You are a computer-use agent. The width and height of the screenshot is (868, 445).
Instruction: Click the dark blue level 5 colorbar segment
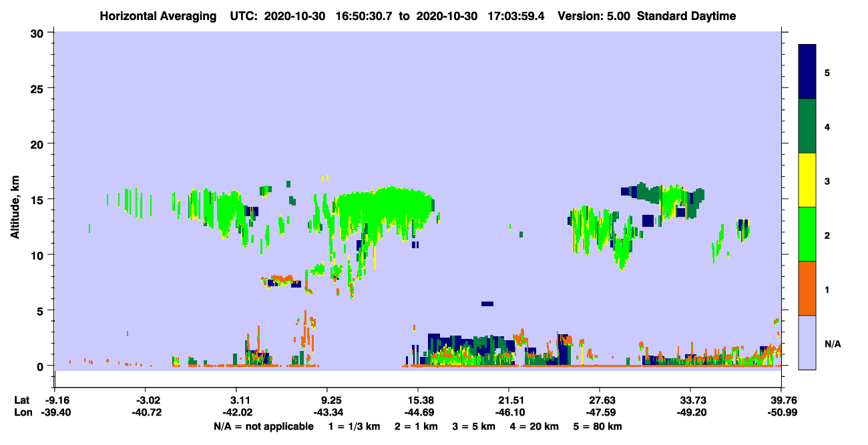[x=807, y=72]
